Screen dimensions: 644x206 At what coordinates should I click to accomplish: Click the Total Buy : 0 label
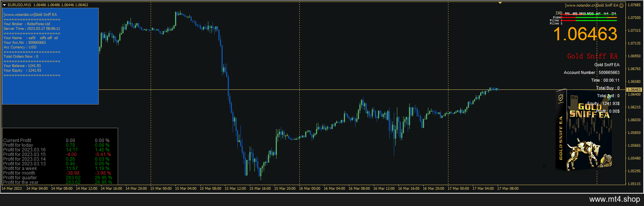click(x=608, y=88)
